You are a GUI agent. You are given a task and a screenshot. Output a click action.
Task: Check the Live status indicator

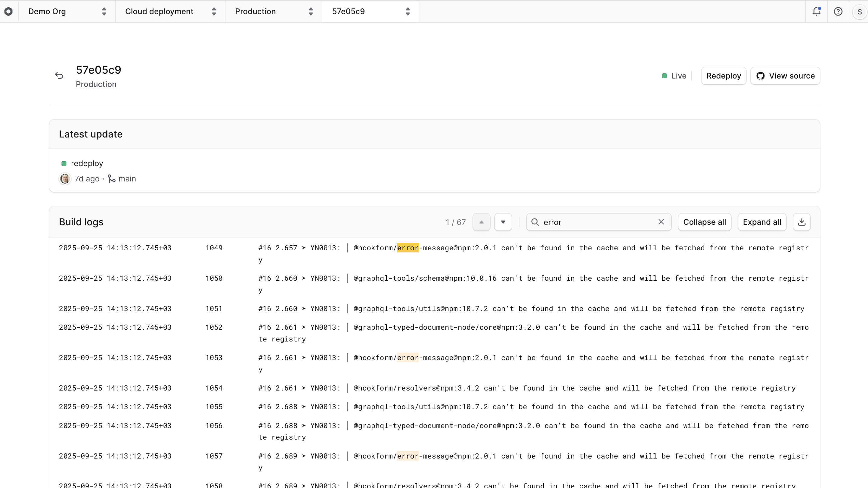673,76
